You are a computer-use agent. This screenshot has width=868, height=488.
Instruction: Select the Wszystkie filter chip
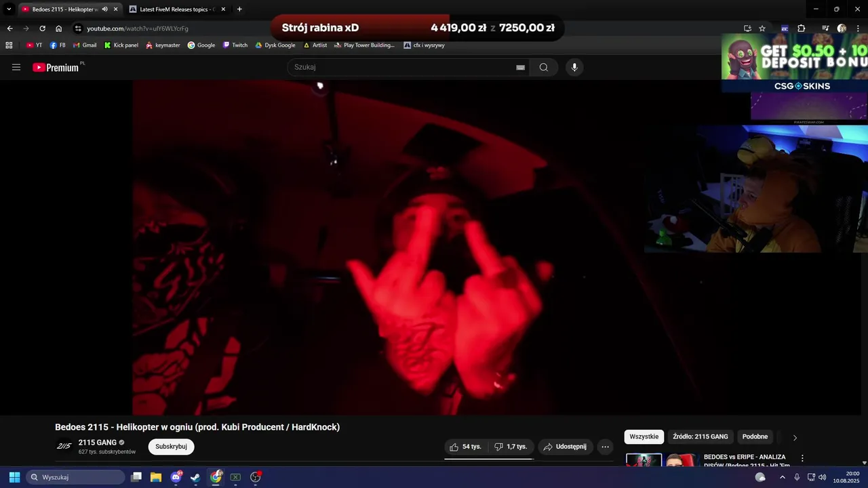tap(644, 436)
